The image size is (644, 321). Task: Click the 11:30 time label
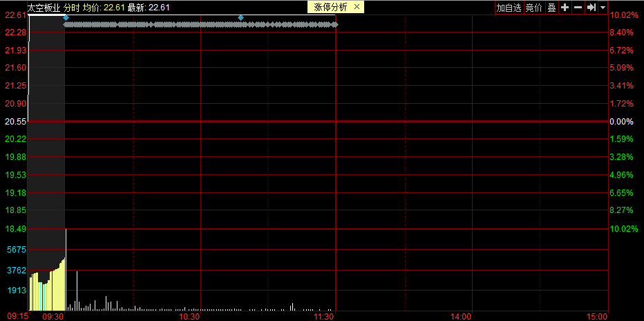[325, 316]
